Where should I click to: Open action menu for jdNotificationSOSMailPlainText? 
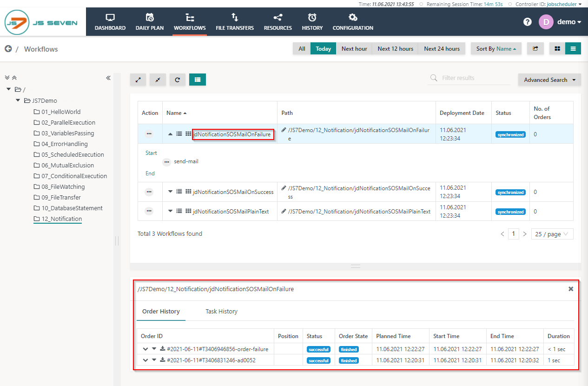(x=149, y=211)
